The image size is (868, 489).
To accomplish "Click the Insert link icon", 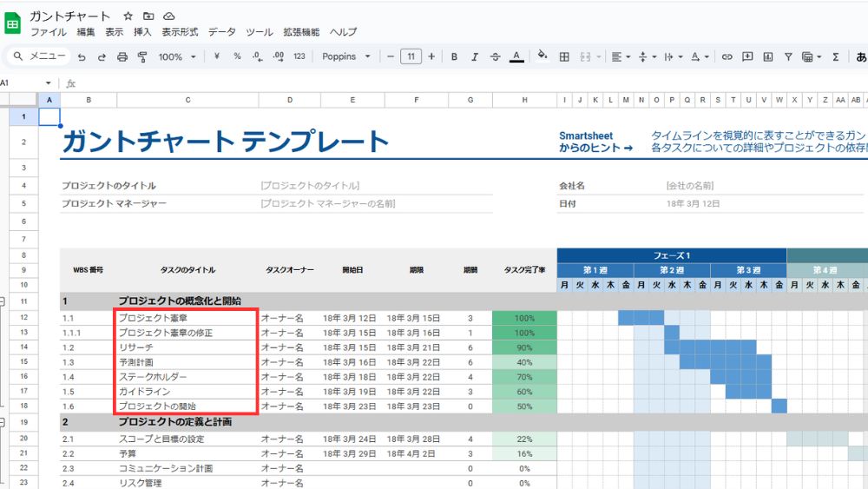I will (727, 57).
